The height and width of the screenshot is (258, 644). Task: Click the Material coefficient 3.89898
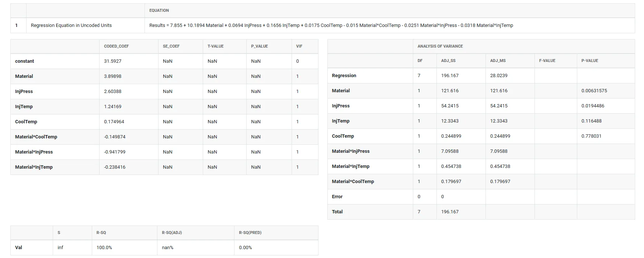tap(112, 76)
